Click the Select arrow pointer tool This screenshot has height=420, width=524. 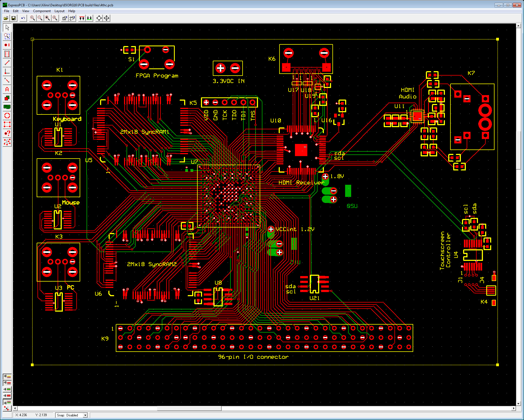7,27
